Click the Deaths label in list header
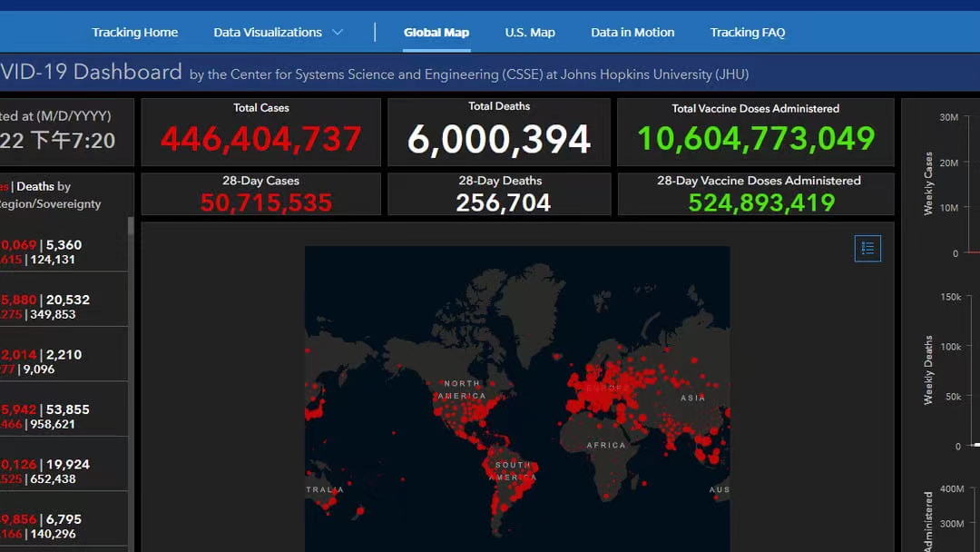The image size is (980, 552). pyautogui.click(x=35, y=186)
